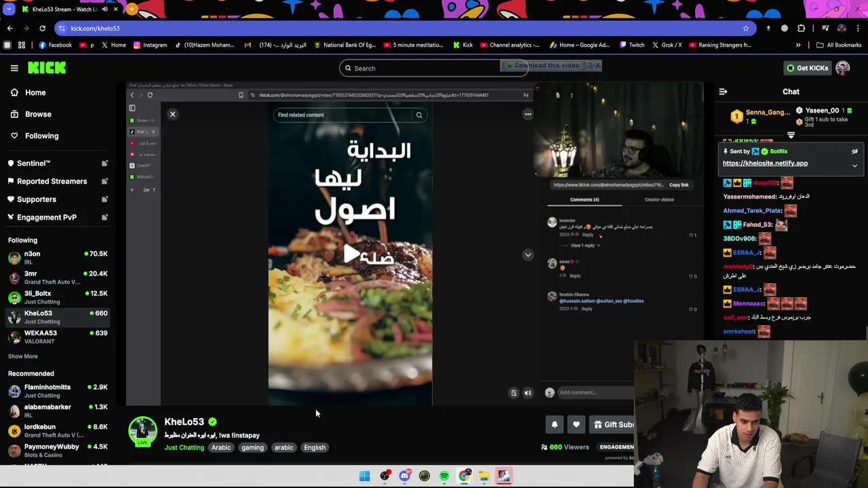Click Copy link for TikTok video

[x=679, y=185]
